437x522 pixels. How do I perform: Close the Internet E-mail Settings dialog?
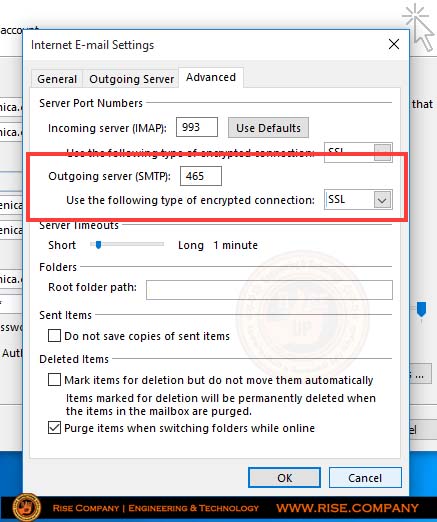pos(394,44)
